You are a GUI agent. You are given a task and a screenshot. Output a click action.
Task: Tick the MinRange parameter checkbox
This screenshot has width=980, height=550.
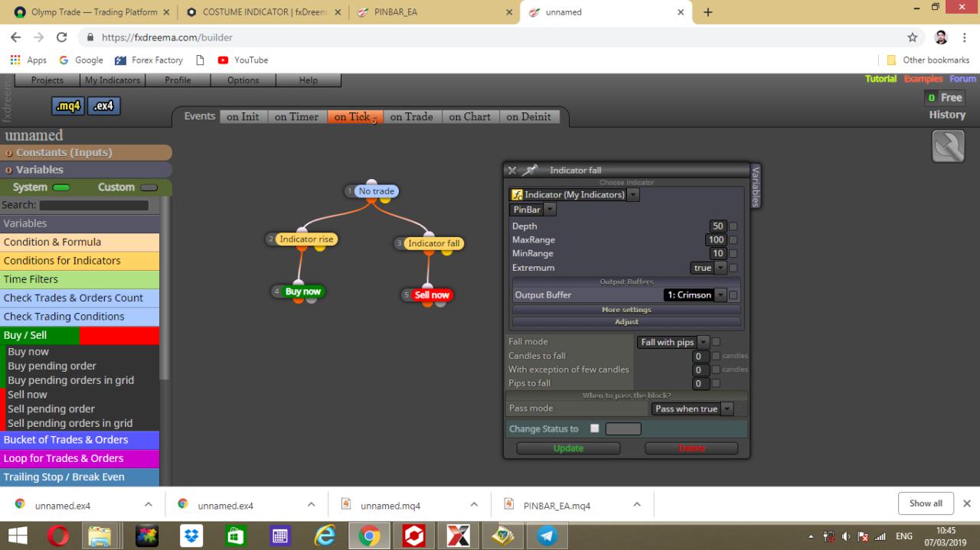click(733, 253)
